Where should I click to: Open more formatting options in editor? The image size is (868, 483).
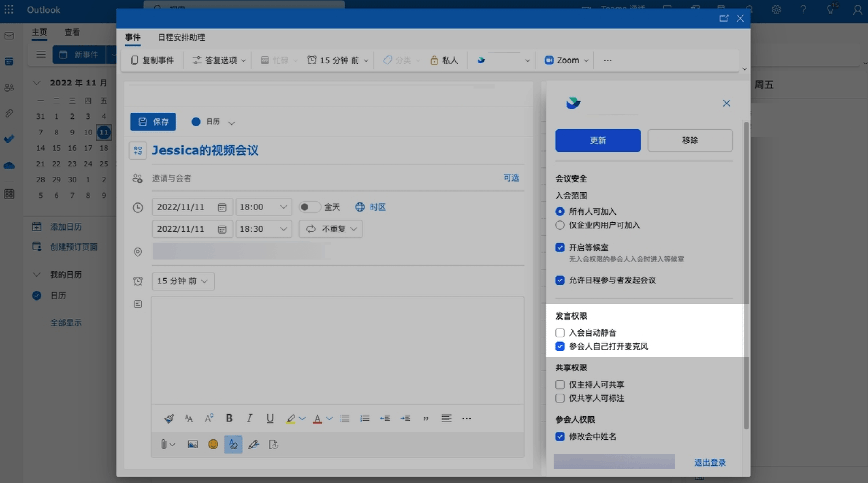tap(467, 419)
